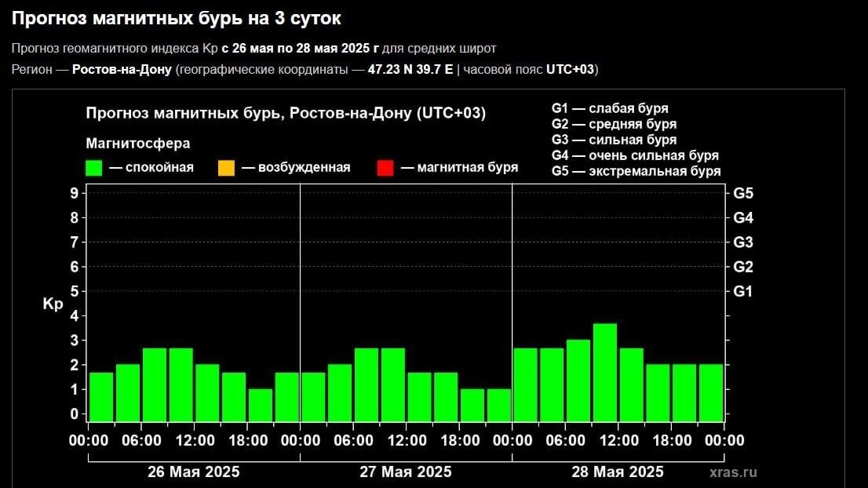Click the legend label '— спокойная'
This screenshot has height=488, width=868.
(x=151, y=168)
